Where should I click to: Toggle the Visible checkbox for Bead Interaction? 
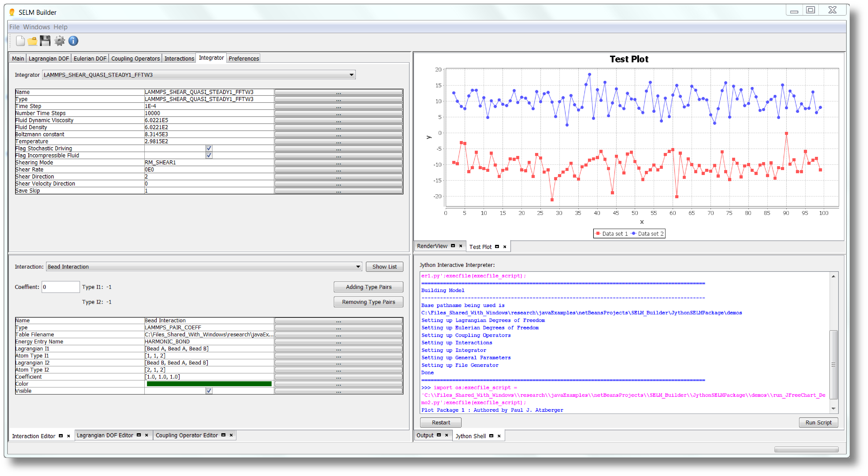pos(209,390)
